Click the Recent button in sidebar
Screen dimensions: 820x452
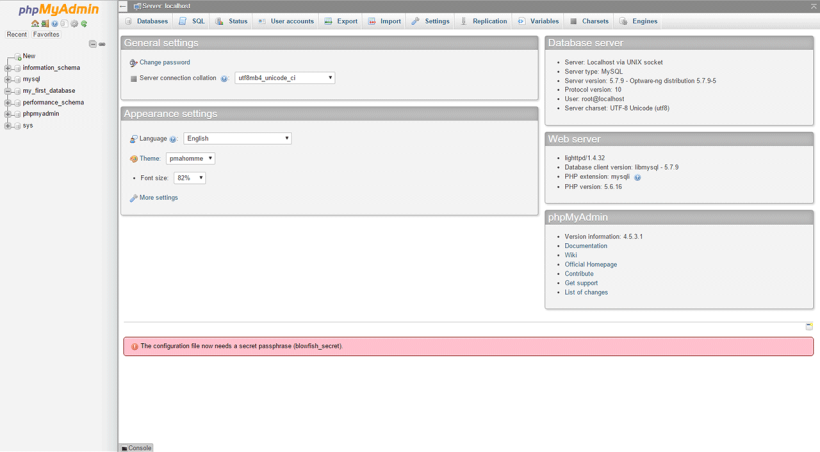point(17,35)
